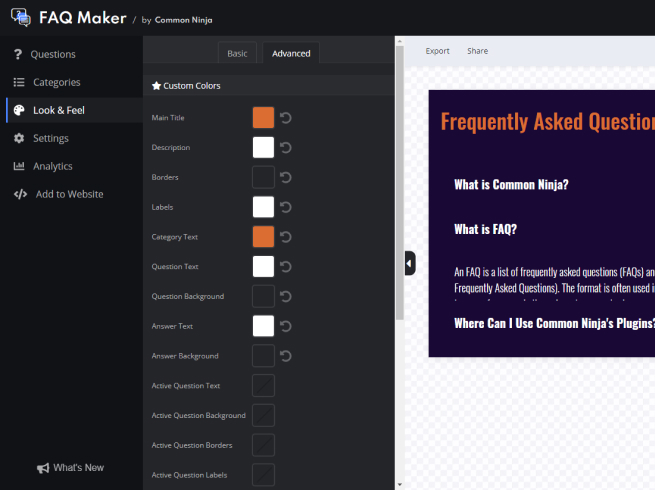
Task: Expand 'Where Can I Use' question
Action: tap(554, 323)
